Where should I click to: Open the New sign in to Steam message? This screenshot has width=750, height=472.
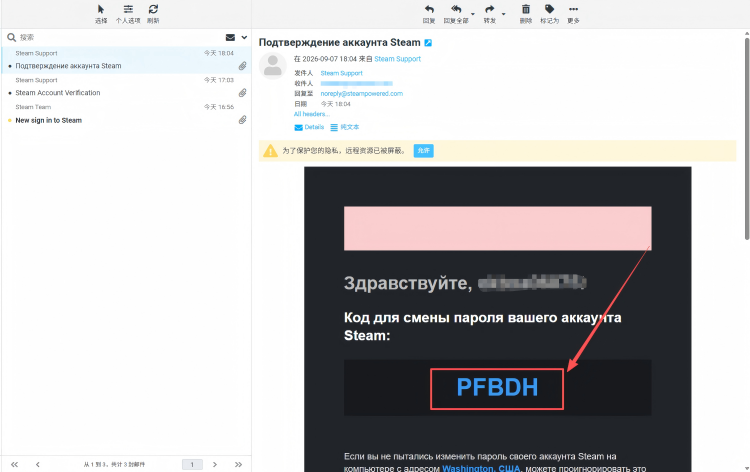[126, 114]
